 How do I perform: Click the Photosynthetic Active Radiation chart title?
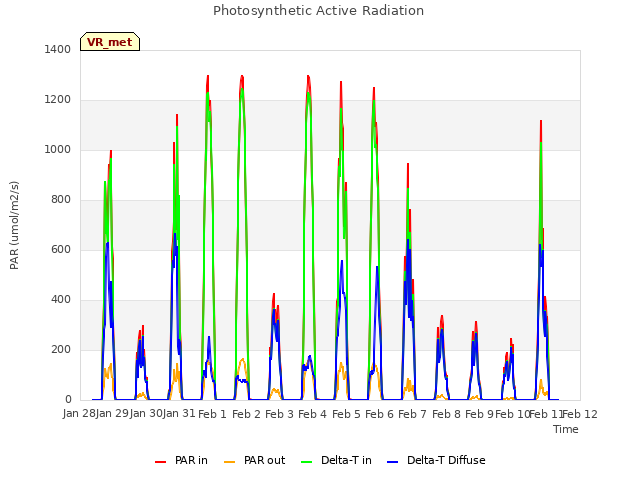click(318, 11)
